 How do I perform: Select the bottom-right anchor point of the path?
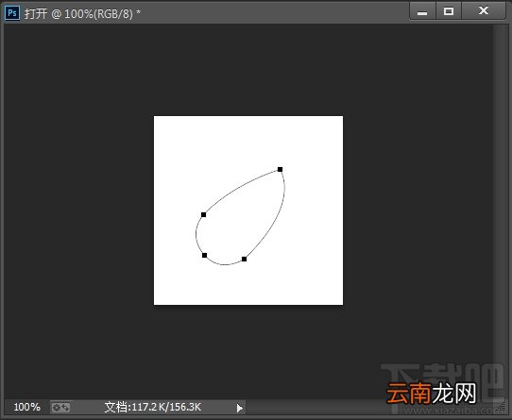click(x=244, y=260)
